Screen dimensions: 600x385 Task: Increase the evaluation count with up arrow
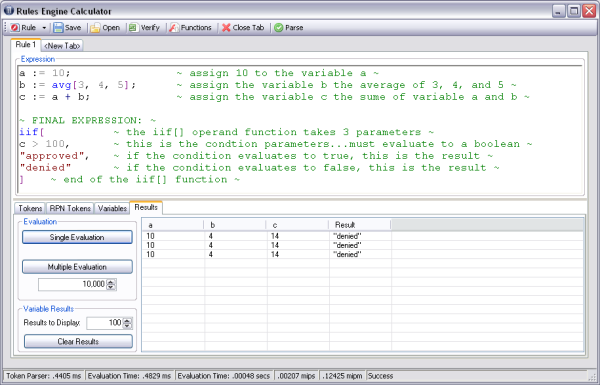pos(111,282)
